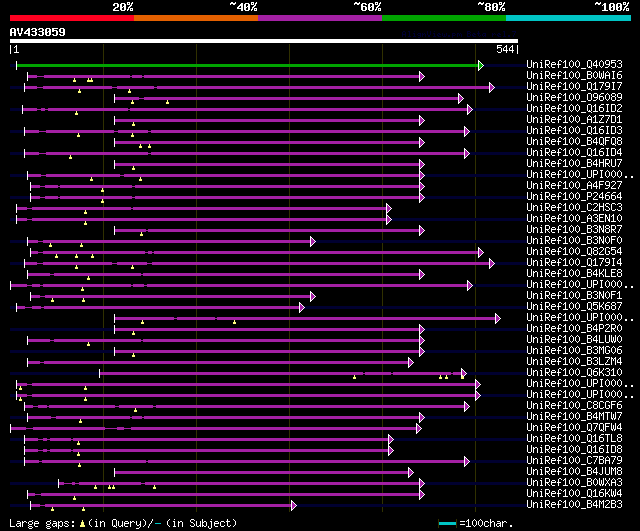This screenshot has width=640, height=531.
Task: Select the query name AV433059
Action: tap(38, 32)
